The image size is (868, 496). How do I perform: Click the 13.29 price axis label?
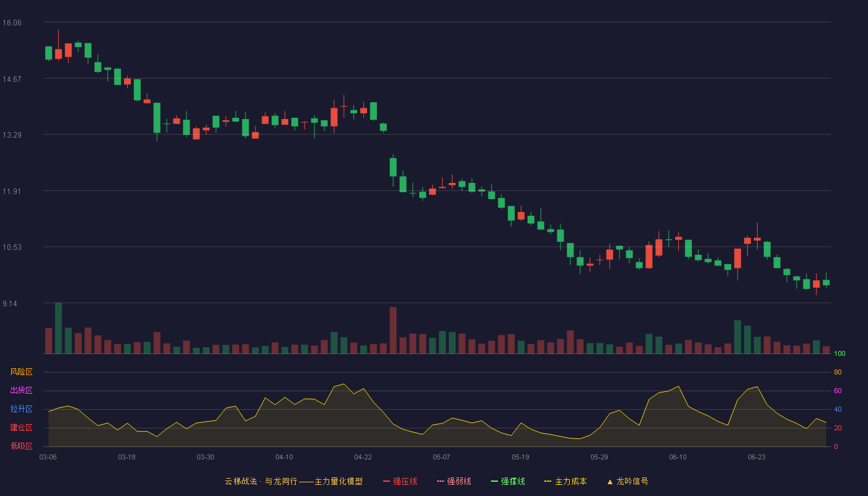pyautogui.click(x=12, y=135)
